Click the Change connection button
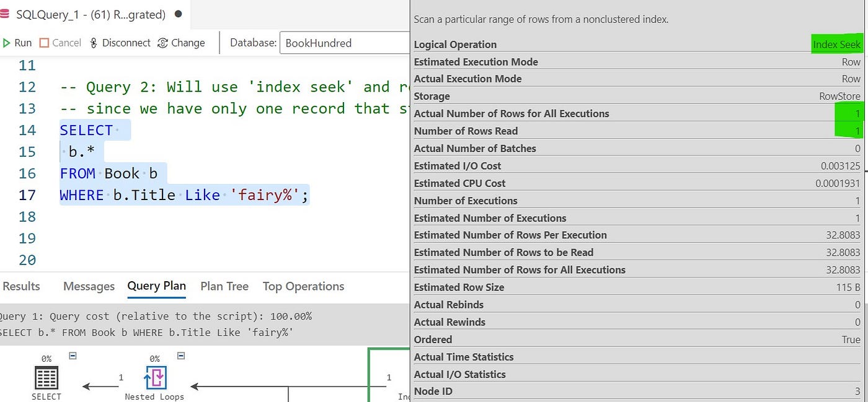This screenshot has width=868, height=402. (x=181, y=43)
